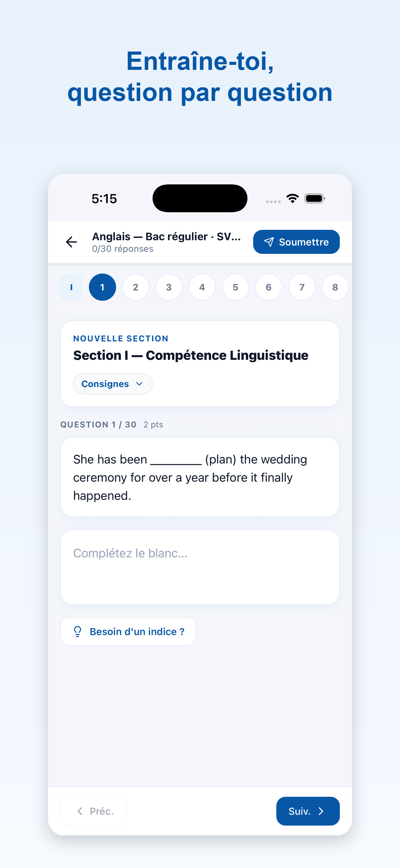Select the active question 1 bubble
Screen dimensions: 400x868
(102, 287)
